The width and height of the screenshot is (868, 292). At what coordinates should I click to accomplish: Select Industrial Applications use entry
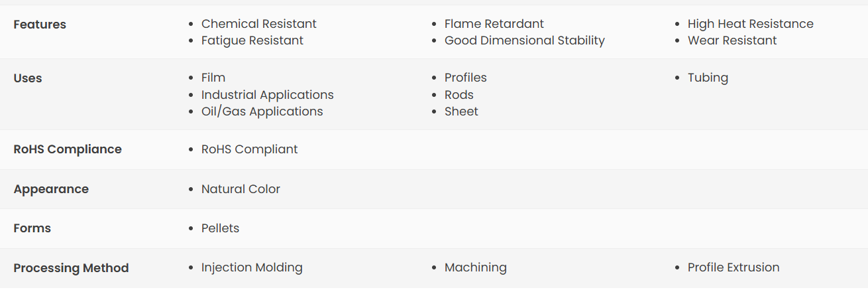tap(268, 95)
